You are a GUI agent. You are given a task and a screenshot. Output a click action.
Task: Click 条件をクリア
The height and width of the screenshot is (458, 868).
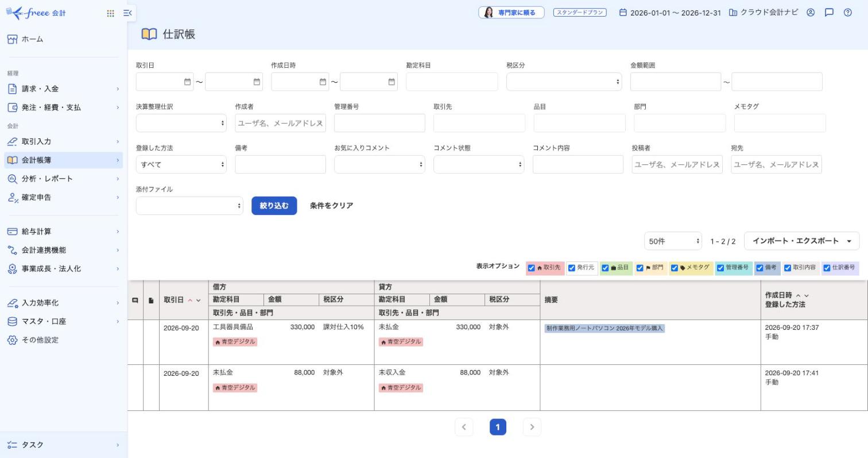[331, 206]
